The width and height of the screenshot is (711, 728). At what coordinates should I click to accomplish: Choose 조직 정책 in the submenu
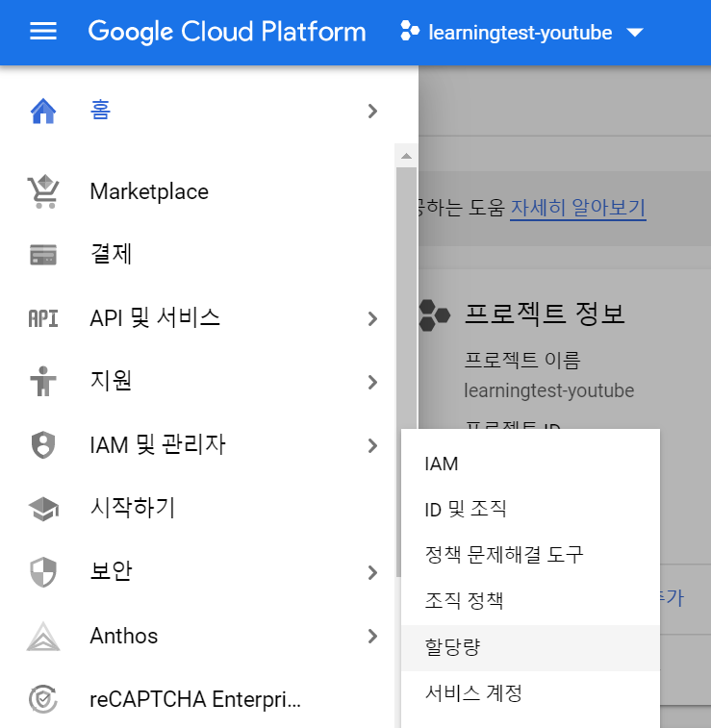[530, 602]
